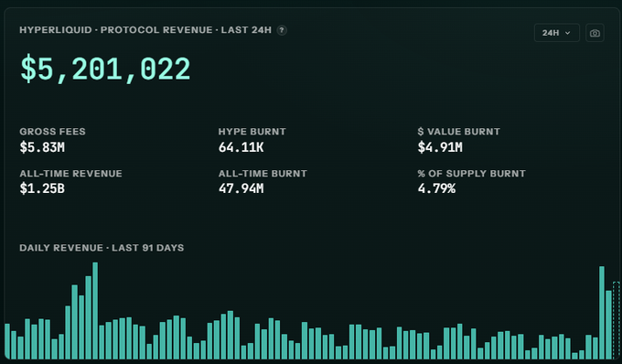Click the $ VALUE BURNT label
The height and width of the screenshot is (364, 622).
458,132
